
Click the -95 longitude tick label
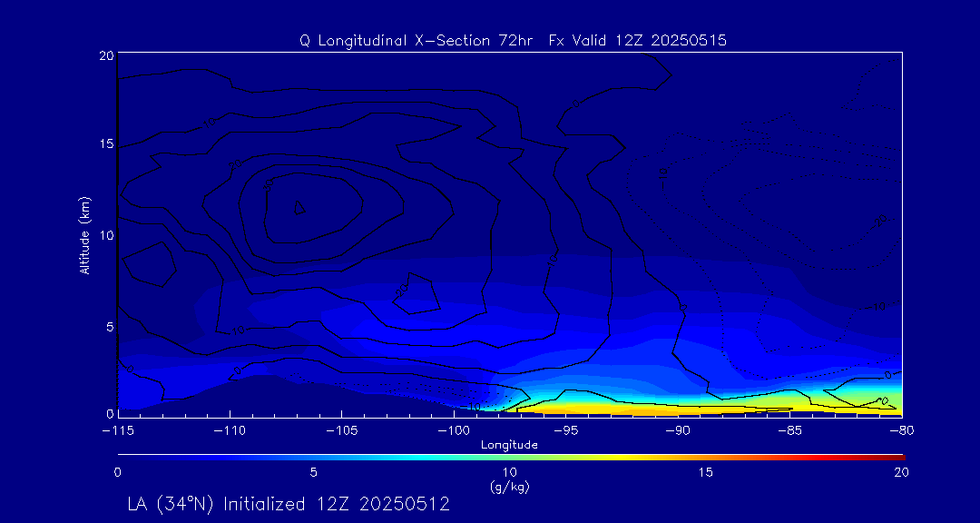pos(565,431)
